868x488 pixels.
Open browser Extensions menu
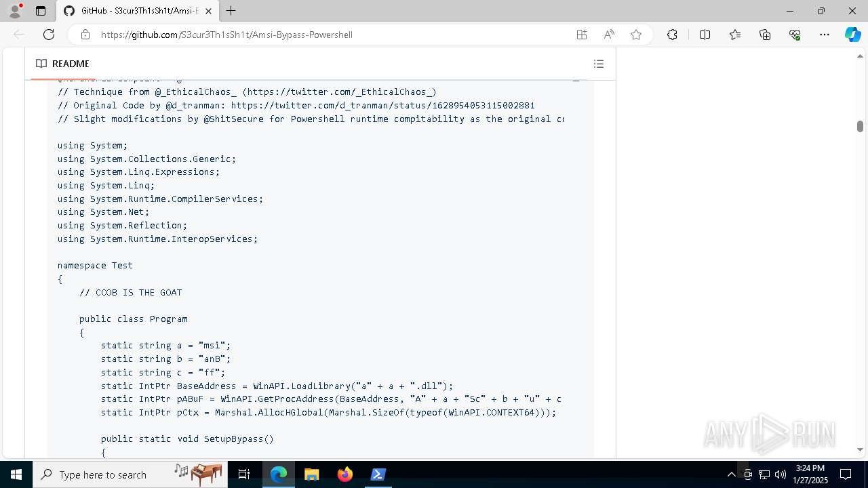coord(672,35)
